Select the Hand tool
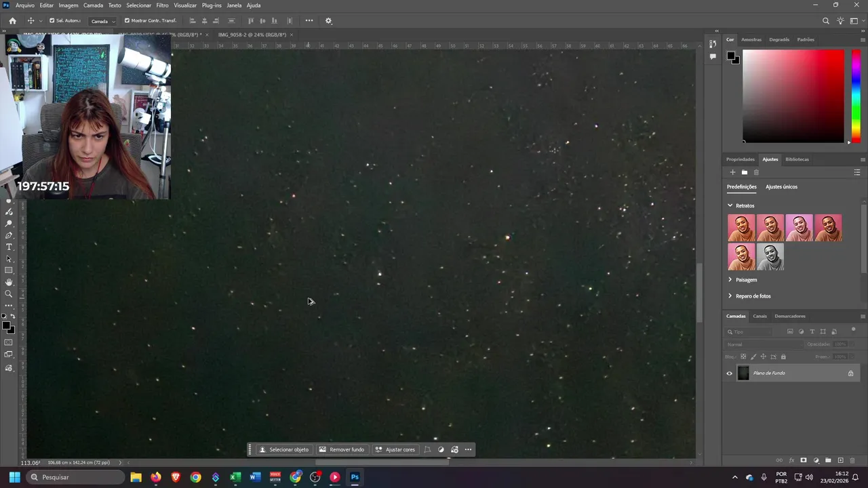The image size is (868, 488). point(9,282)
